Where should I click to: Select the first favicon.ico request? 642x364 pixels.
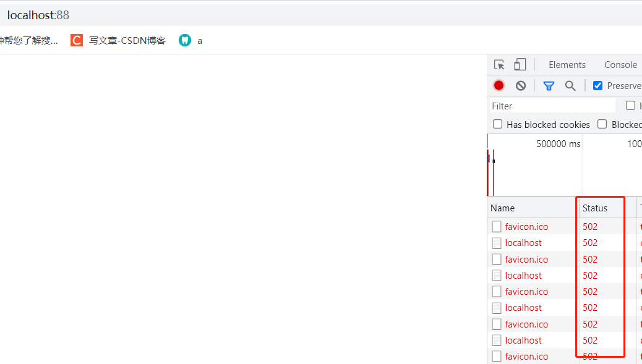pyautogui.click(x=526, y=227)
